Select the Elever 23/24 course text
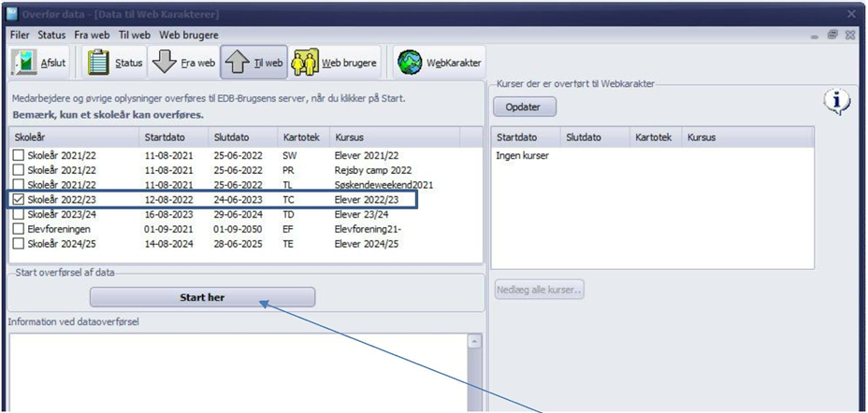The image size is (868, 413). (362, 214)
